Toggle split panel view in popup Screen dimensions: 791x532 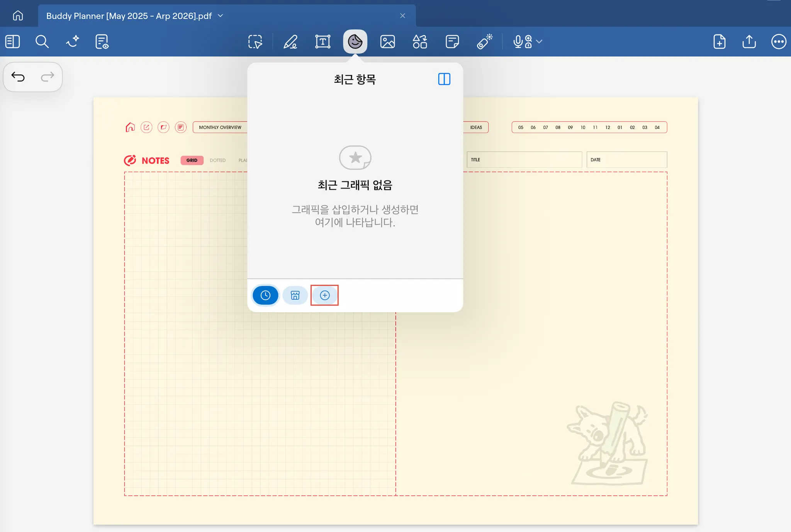444,79
